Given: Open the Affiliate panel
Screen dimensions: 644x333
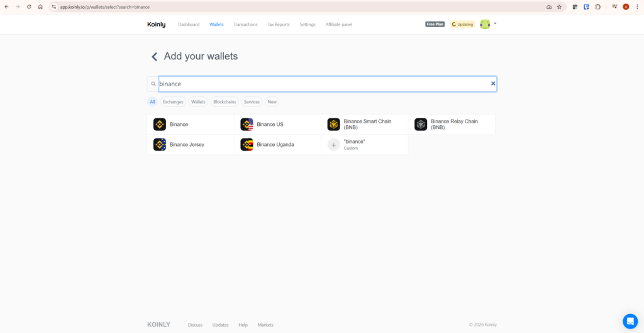Looking at the screenshot, I should point(339,25).
